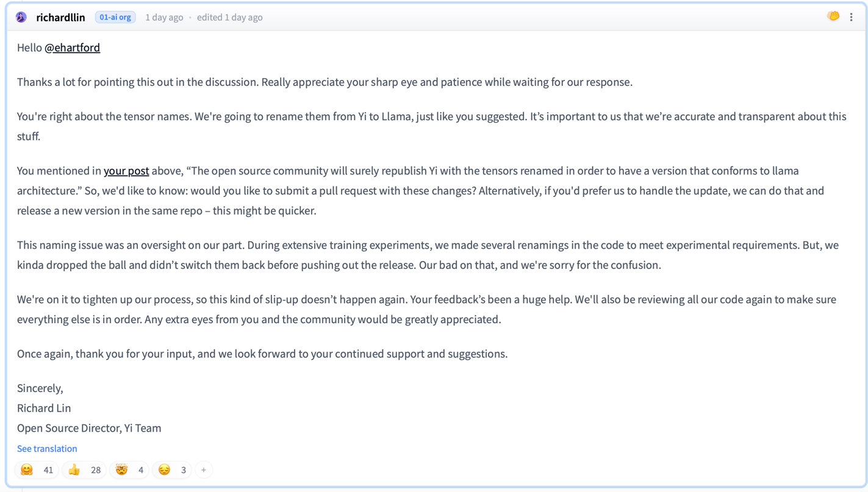React with the pensive face emoji
Image resolution: width=868 pixels, height=492 pixels.
pos(164,470)
